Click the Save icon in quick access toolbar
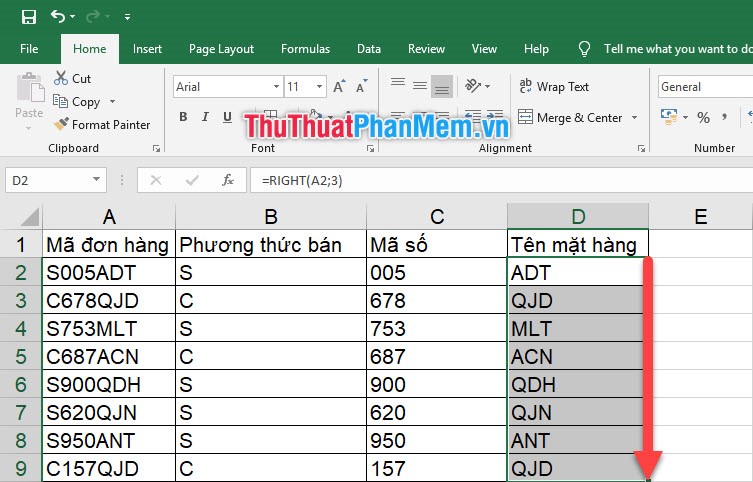Screen dimensions: 753x482 [x=29, y=17]
